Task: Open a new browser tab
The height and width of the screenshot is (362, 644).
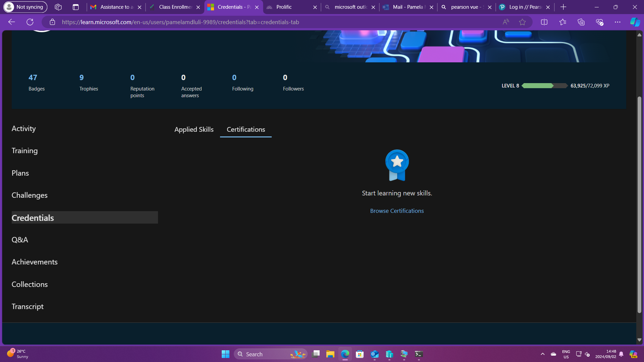Action: pyautogui.click(x=563, y=7)
